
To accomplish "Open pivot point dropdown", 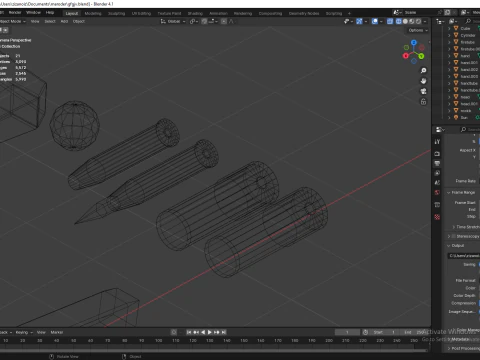I will tap(194, 21).
